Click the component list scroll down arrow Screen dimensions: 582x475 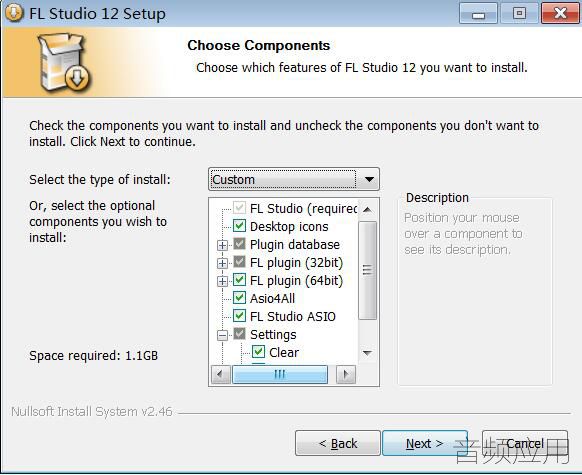pos(367,353)
